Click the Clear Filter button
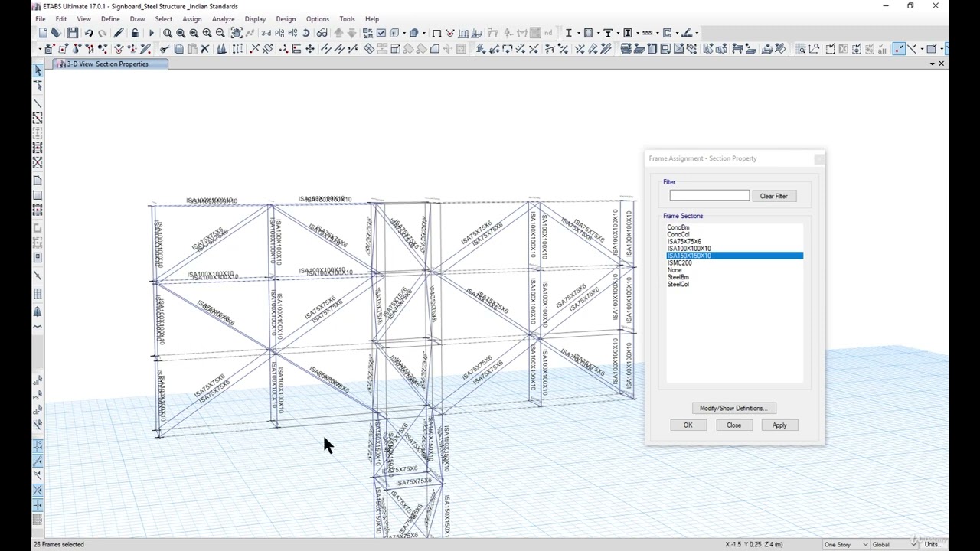980x551 pixels. click(x=773, y=196)
